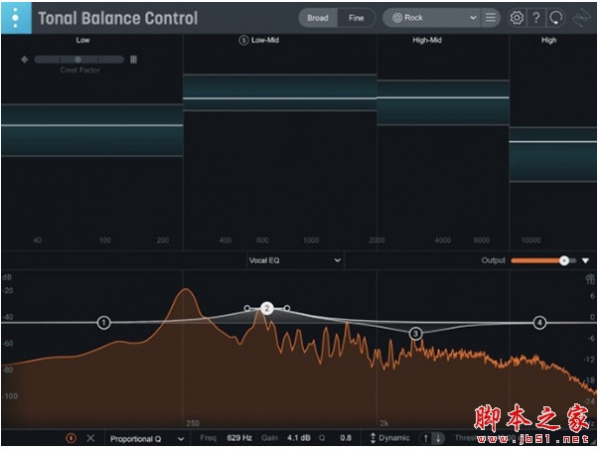Image resolution: width=600 pixels, height=450 pixels.
Task: Click the iZotope logo icon
Action: pyautogui.click(x=582, y=18)
